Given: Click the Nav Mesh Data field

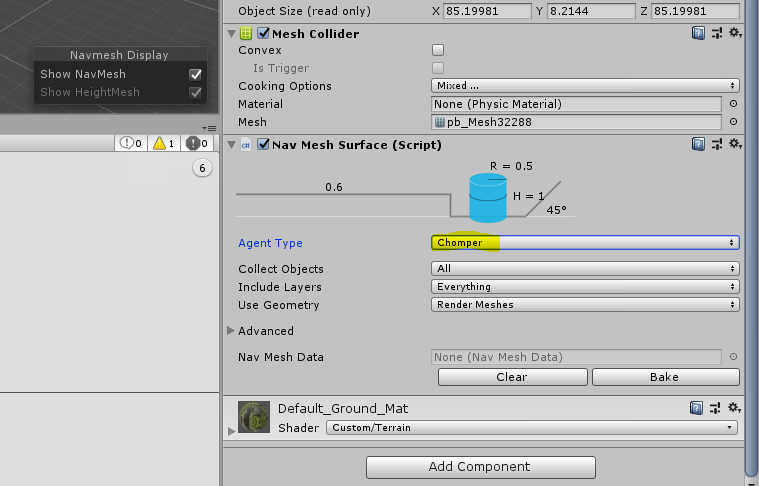Looking at the screenshot, I should click(576, 357).
